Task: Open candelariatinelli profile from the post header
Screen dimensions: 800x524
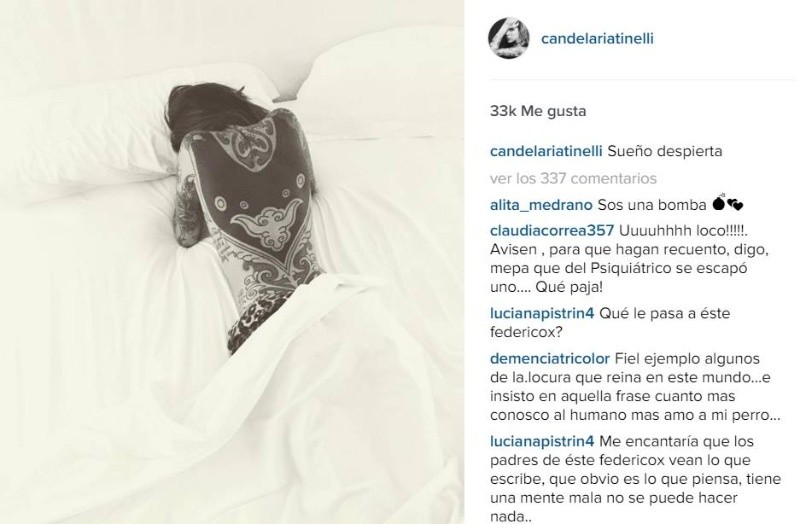Action: (x=597, y=39)
